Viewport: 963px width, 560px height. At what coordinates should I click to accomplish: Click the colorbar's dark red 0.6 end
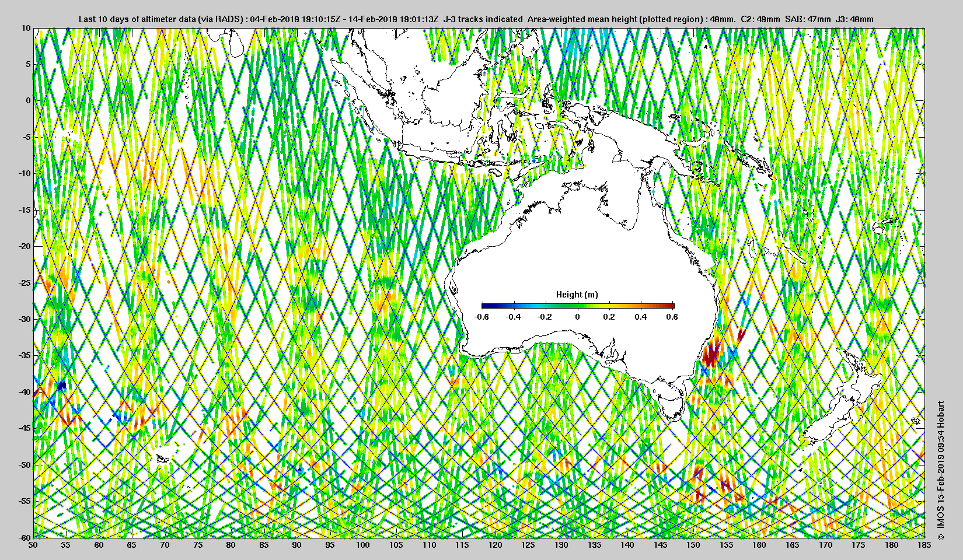coord(672,305)
